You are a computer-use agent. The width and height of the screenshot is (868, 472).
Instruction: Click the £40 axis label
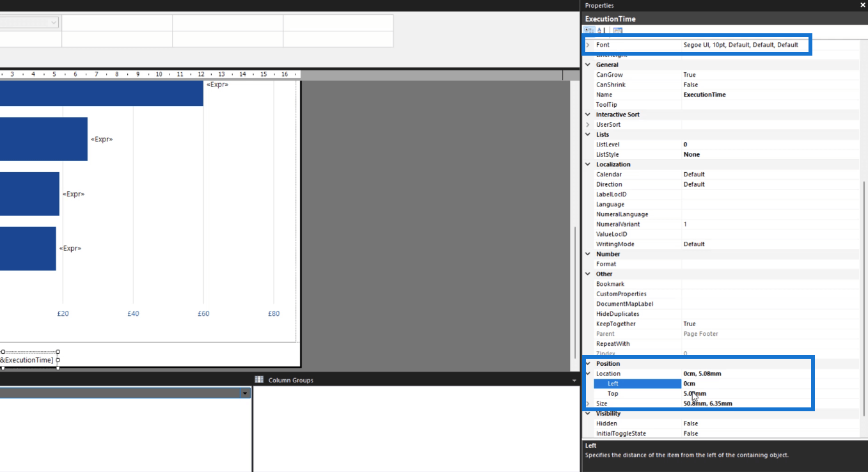pos(133,313)
